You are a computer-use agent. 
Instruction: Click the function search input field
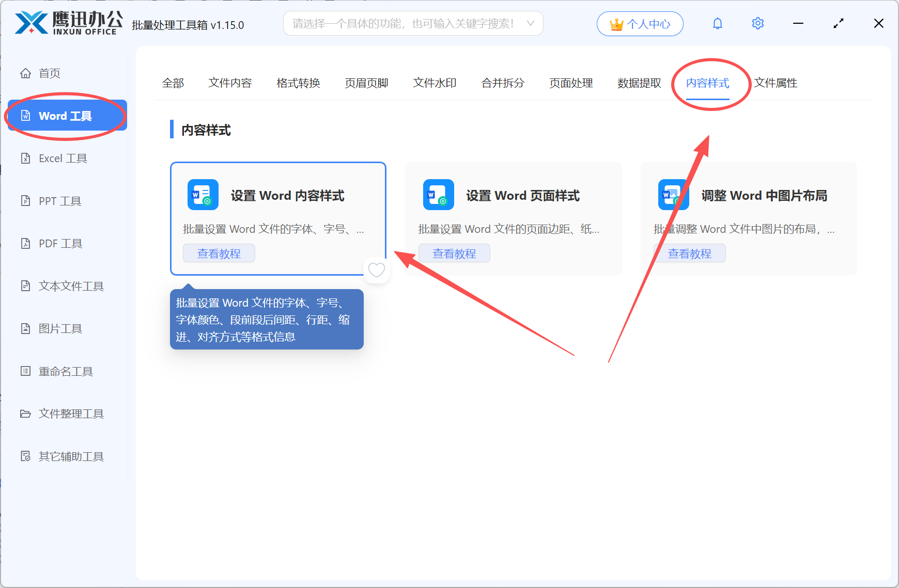pyautogui.click(x=403, y=24)
